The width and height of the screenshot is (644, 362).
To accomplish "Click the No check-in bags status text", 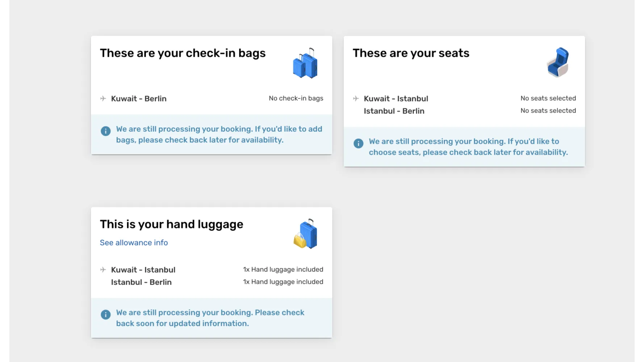I will point(296,98).
